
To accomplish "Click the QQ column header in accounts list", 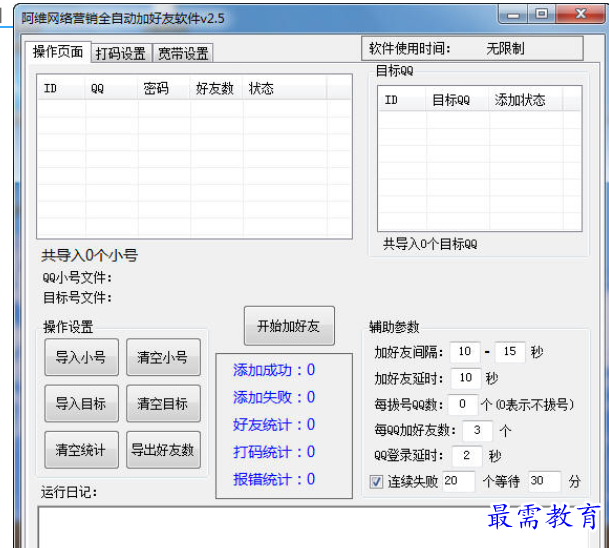I will [111, 89].
